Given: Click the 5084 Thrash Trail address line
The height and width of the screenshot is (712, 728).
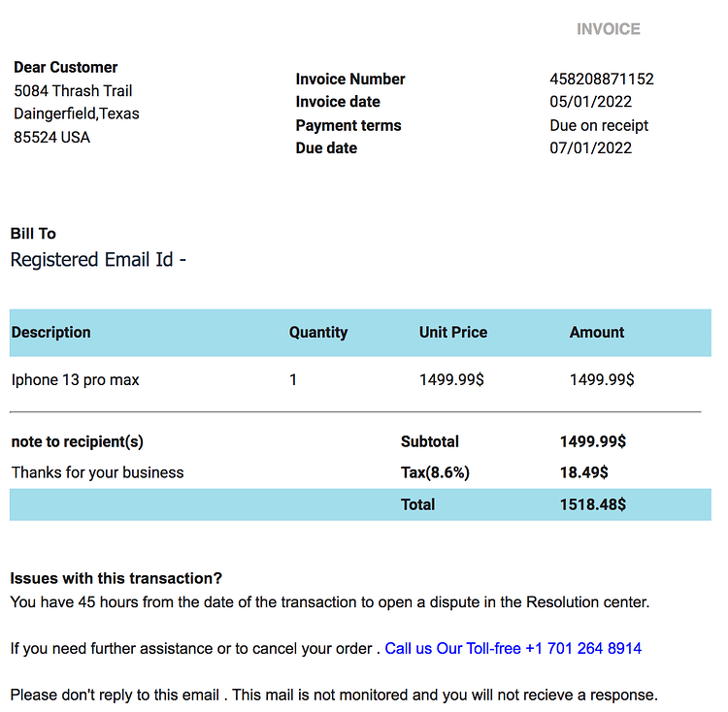Looking at the screenshot, I should click(x=73, y=90).
